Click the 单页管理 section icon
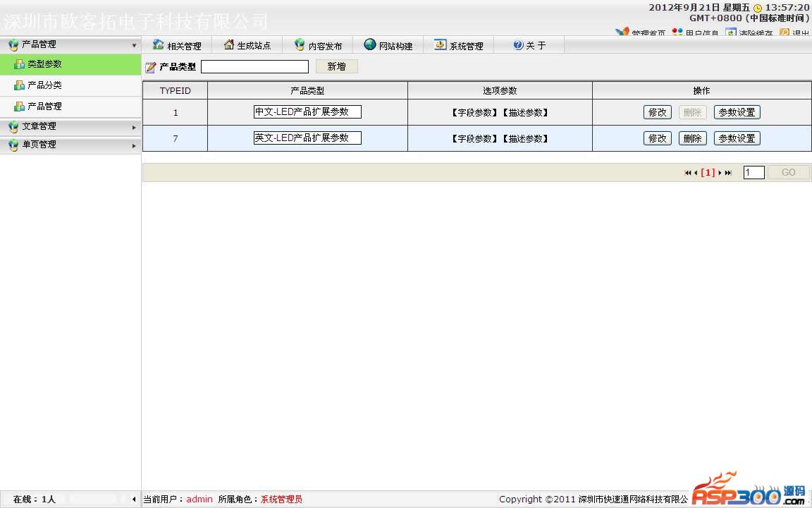812x508 pixels. (13, 145)
